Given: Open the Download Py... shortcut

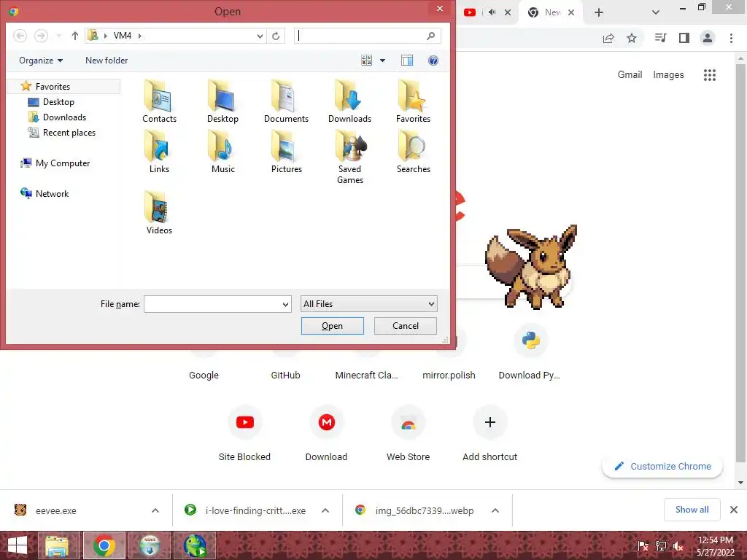Looking at the screenshot, I should [x=530, y=352].
